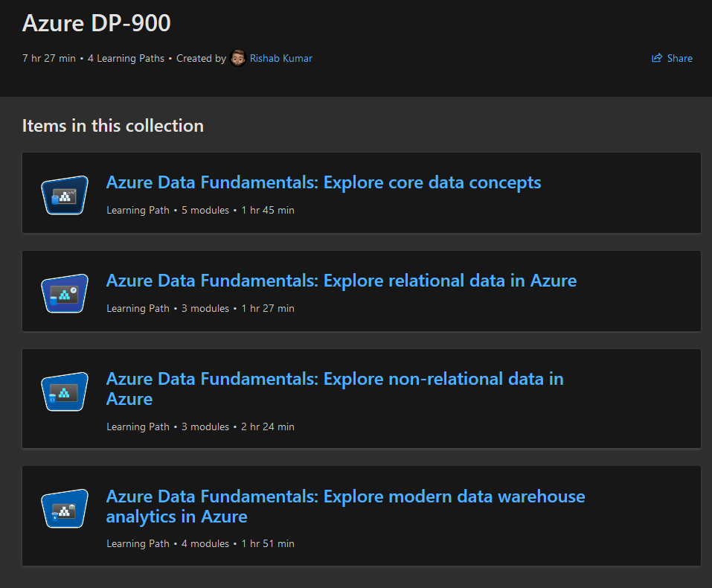Click the core data concepts badge icon
This screenshot has width=712, height=588.
(x=65, y=196)
